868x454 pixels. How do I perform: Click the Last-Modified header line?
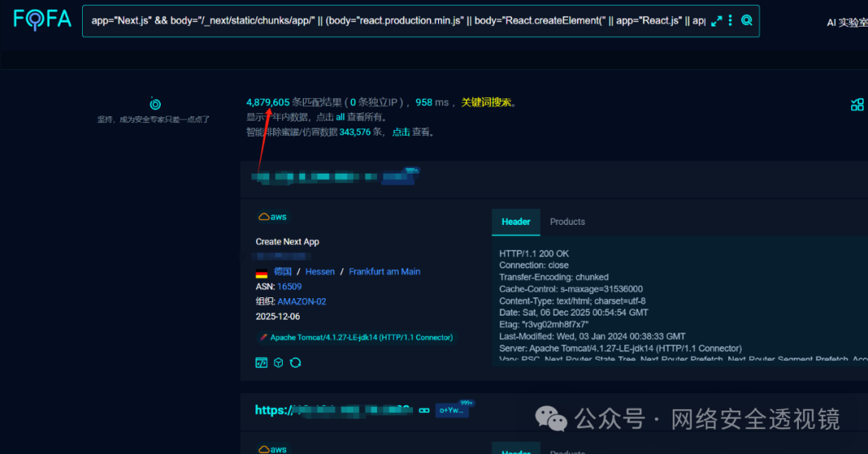[592, 336]
